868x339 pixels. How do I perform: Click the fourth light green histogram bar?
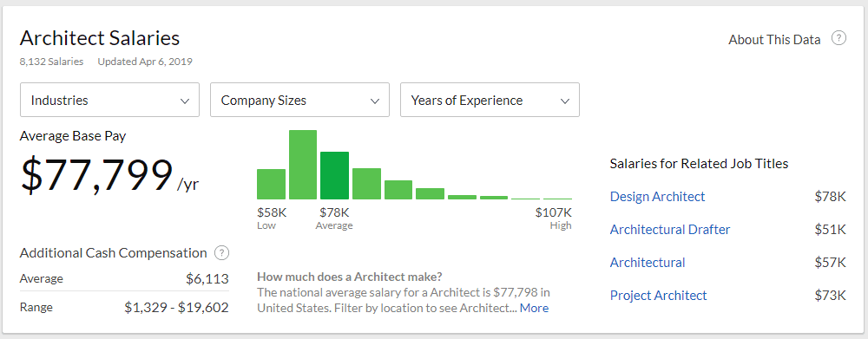click(398, 190)
